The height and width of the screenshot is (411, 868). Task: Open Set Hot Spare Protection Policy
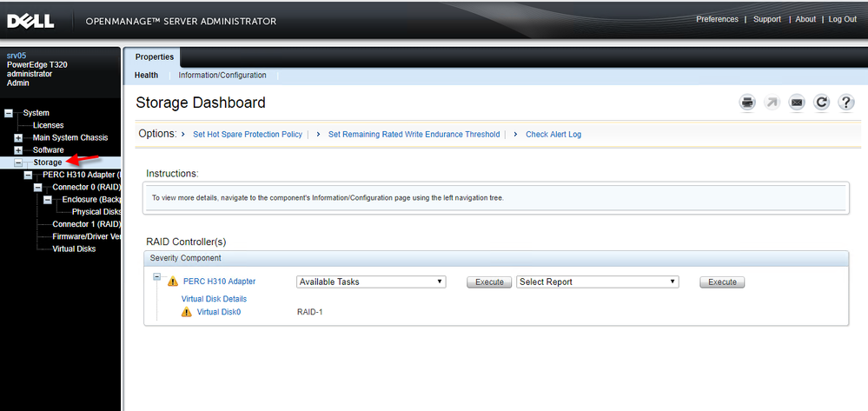(x=248, y=135)
